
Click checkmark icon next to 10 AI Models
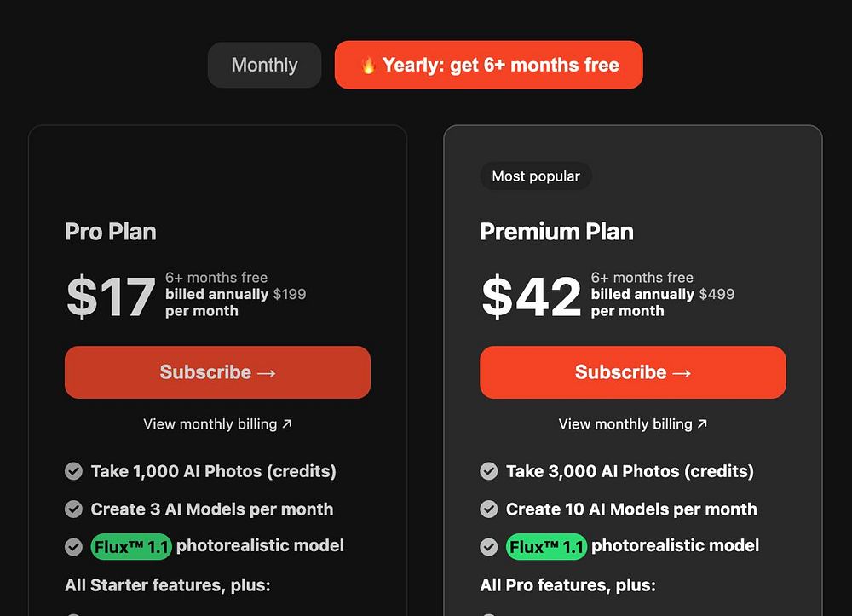[489, 509]
